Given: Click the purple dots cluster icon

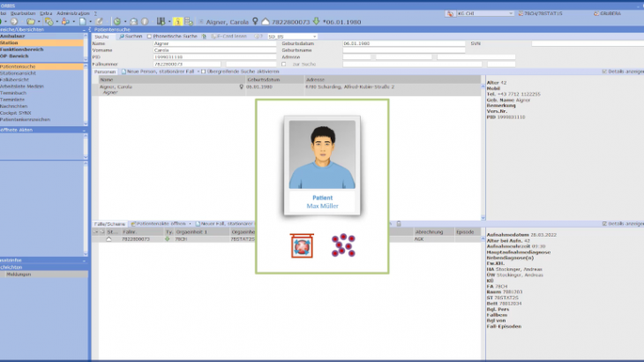Looking at the screenshot, I should click(x=341, y=245).
